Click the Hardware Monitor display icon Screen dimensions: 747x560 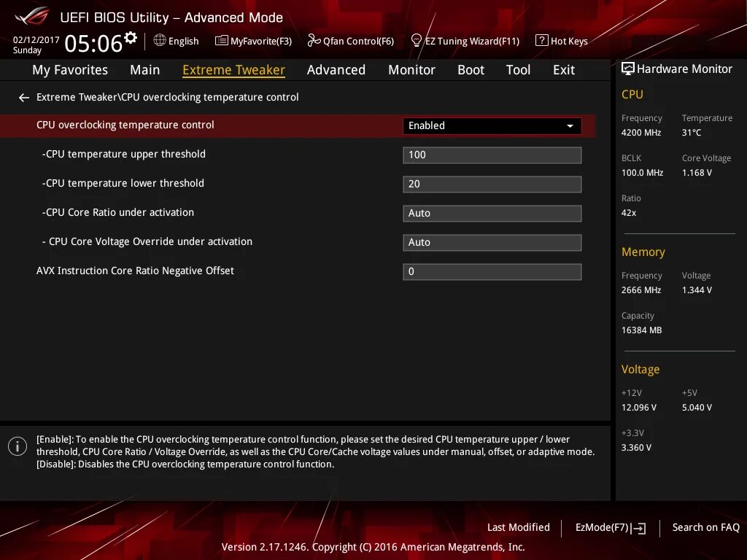(628, 69)
